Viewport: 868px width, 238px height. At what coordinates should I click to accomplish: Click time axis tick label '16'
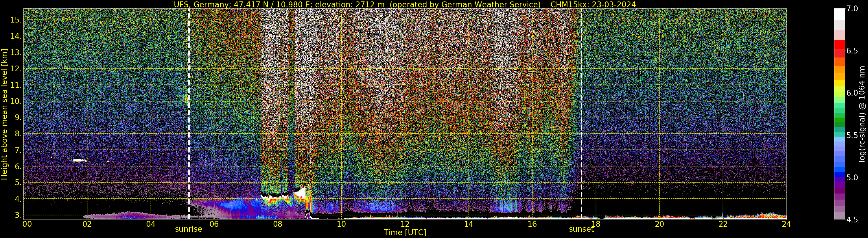[532, 224]
